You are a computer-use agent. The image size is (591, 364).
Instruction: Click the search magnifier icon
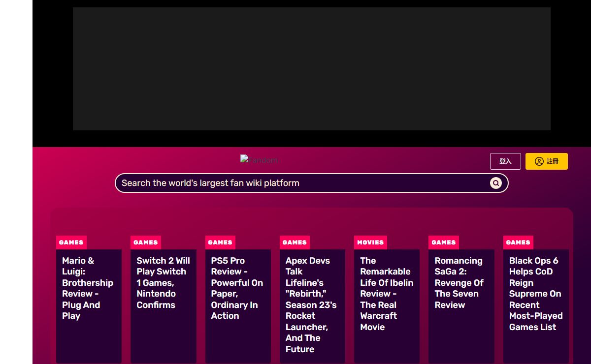496,183
